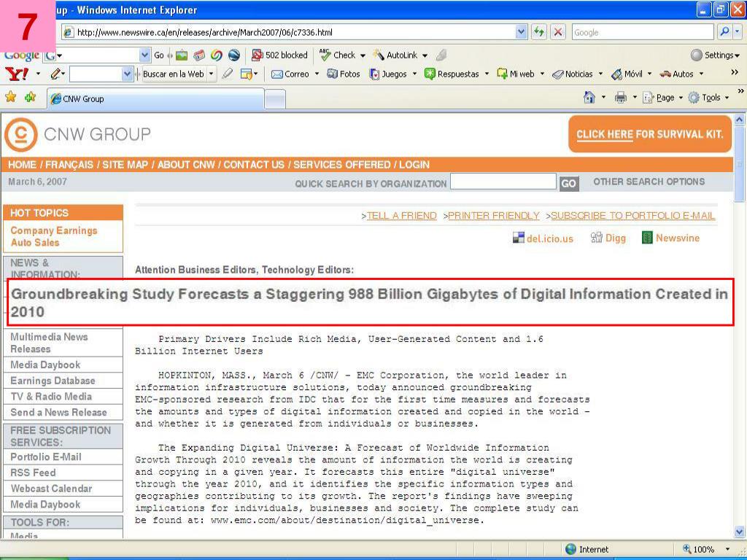Click the Add to Favorites icon
The width and height of the screenshot is (747, 560).
30,97
